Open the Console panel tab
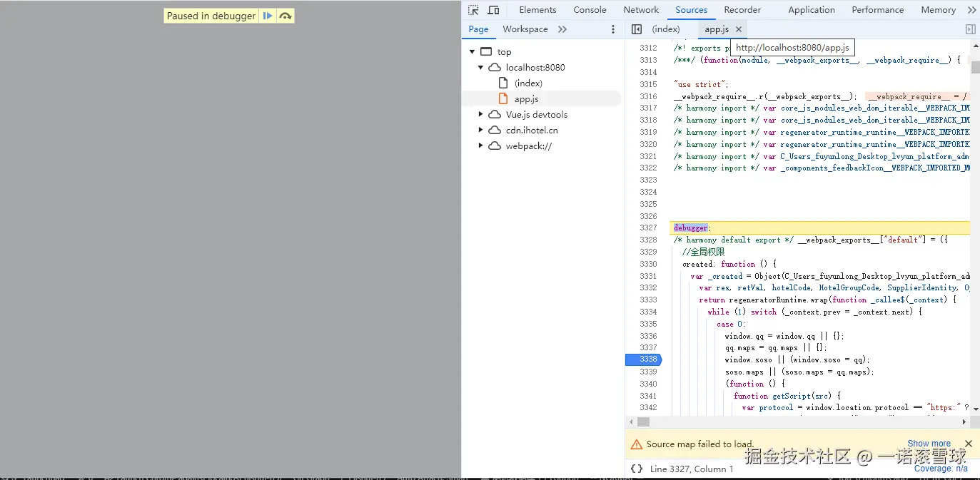The width and height of the screenshot is (980, 480). point(590,10)
